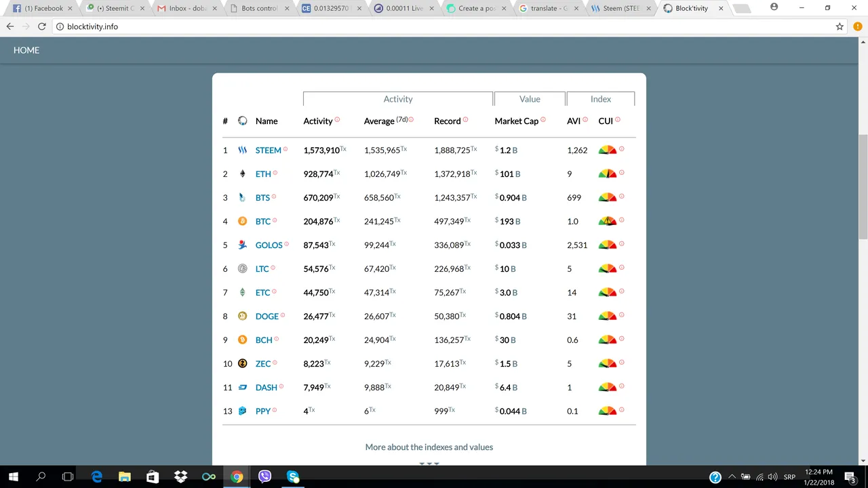
Task: Click More about the indexes and values
Action: click(x=429, y=447)
